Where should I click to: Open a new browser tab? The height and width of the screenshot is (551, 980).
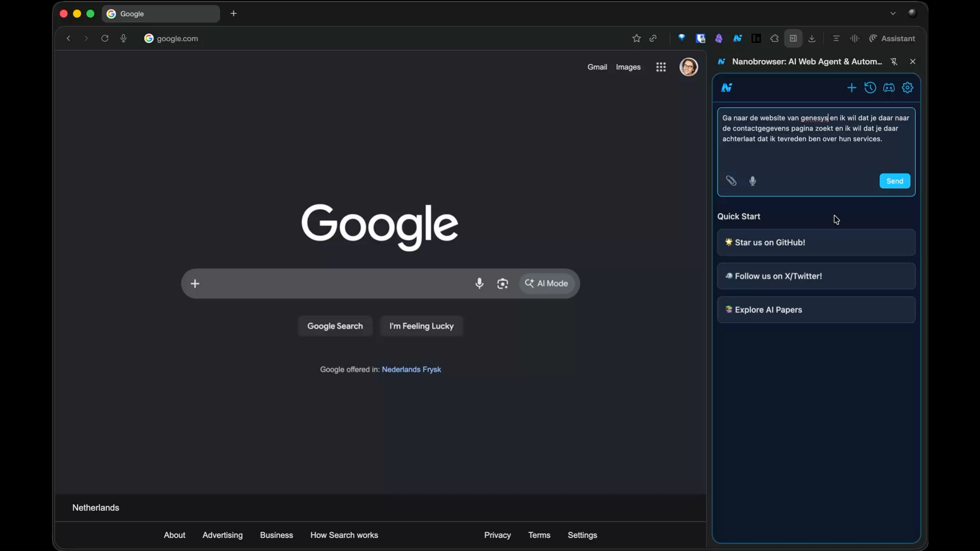coord(234,13)
